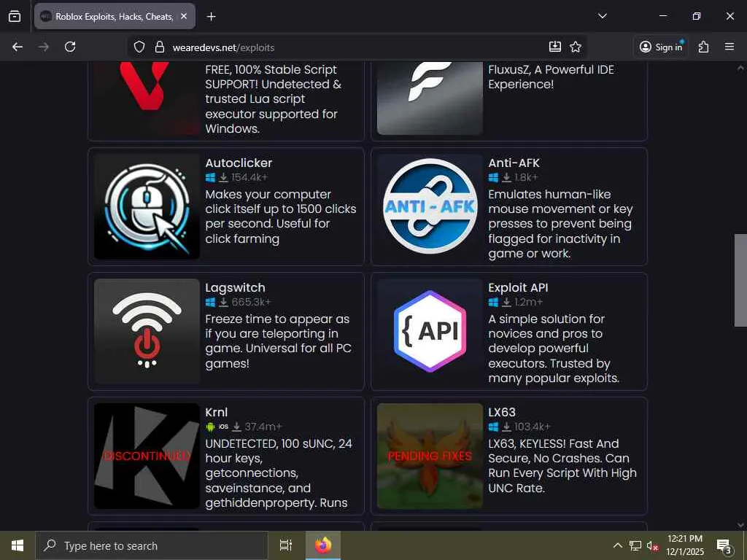Click the download icon beside 1.8k+

pyautogui.click(x=506, y=178)
